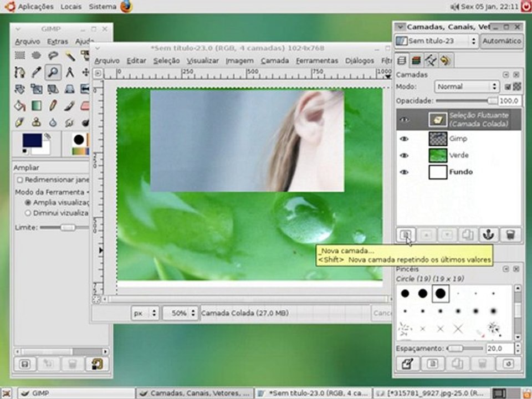This screenshot has height=399, width=532.
Task: Select the Fuzzy Select magic wand tool
Action: [x=70, y=55]
